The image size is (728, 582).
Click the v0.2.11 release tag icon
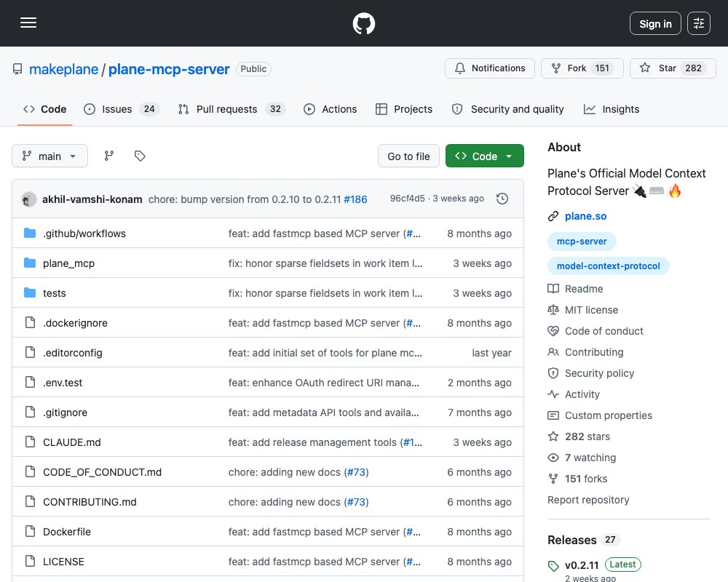coord(553,565)
